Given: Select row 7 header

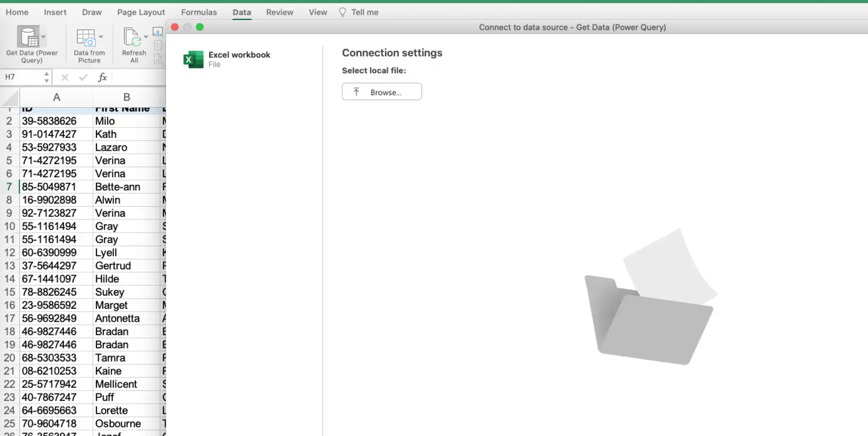Looking at the screenshot, I should click(9, 187).
